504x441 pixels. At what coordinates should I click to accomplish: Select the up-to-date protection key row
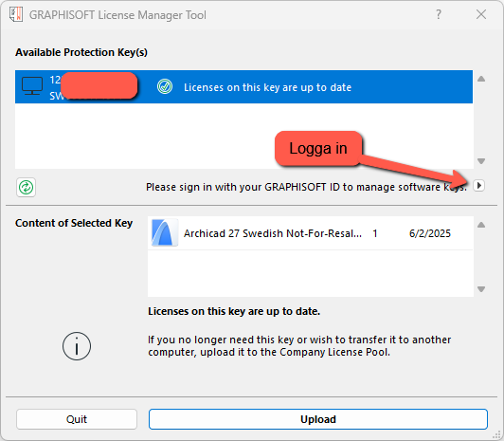tap(243, 87)
